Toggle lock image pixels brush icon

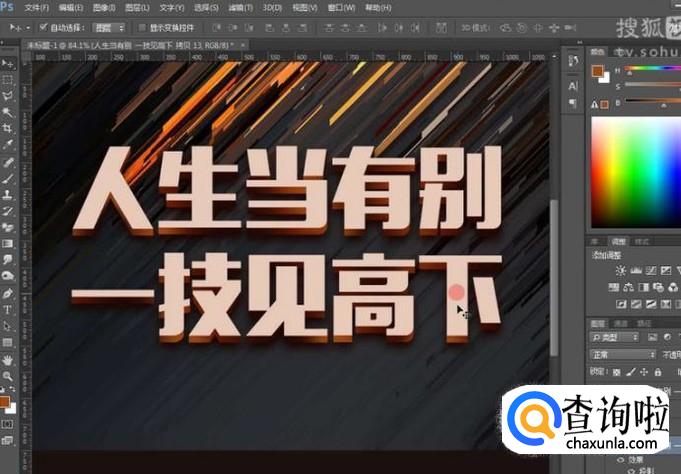tap(631, 372)
